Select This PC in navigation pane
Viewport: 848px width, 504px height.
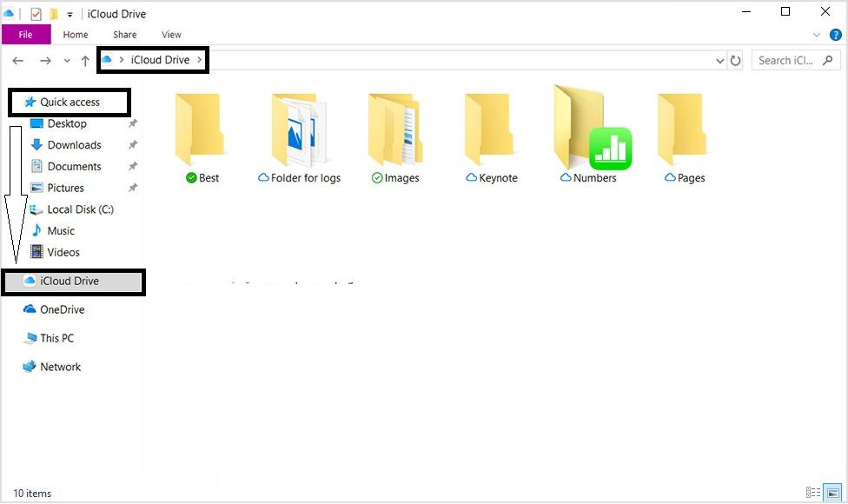56,339
